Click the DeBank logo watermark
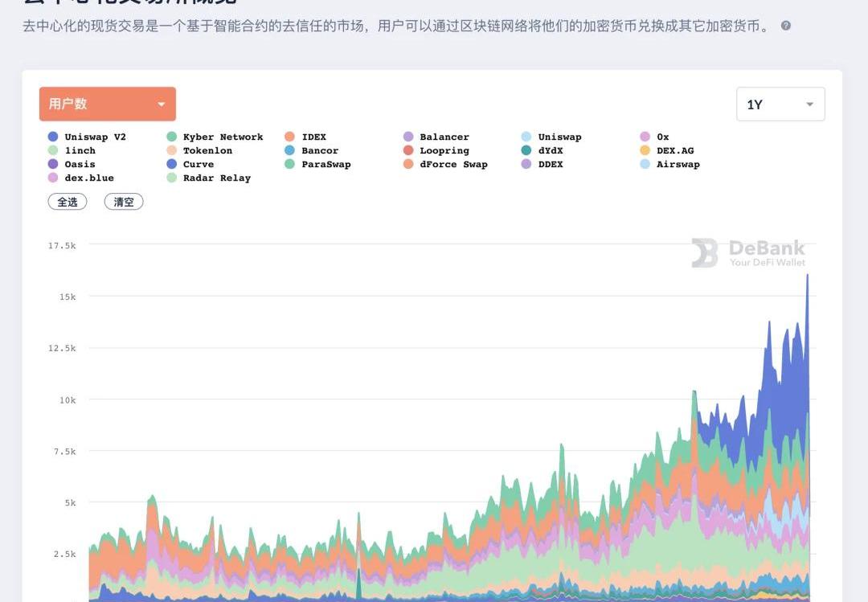Screen dimensions: 868x602 (x=748, y=252)
